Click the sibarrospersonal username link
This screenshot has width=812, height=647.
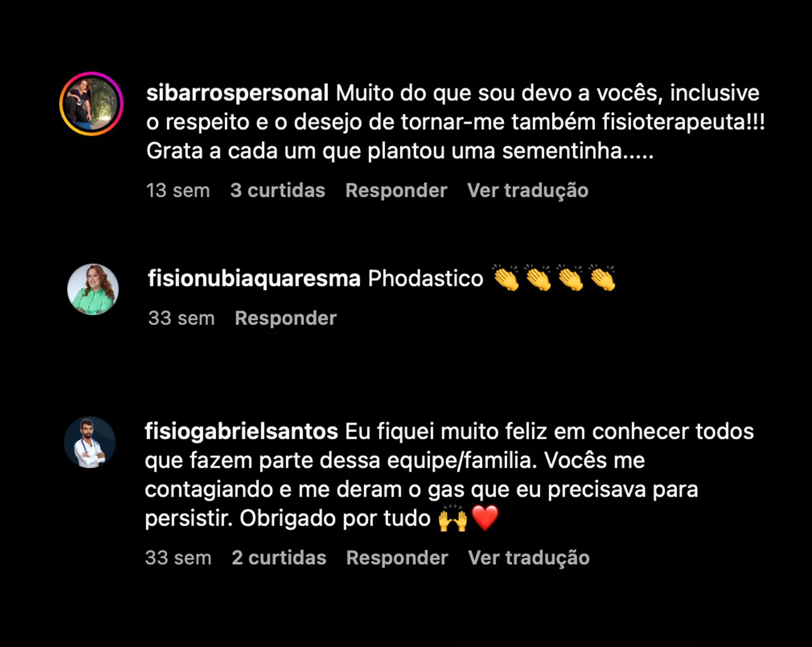pos(237,93)
